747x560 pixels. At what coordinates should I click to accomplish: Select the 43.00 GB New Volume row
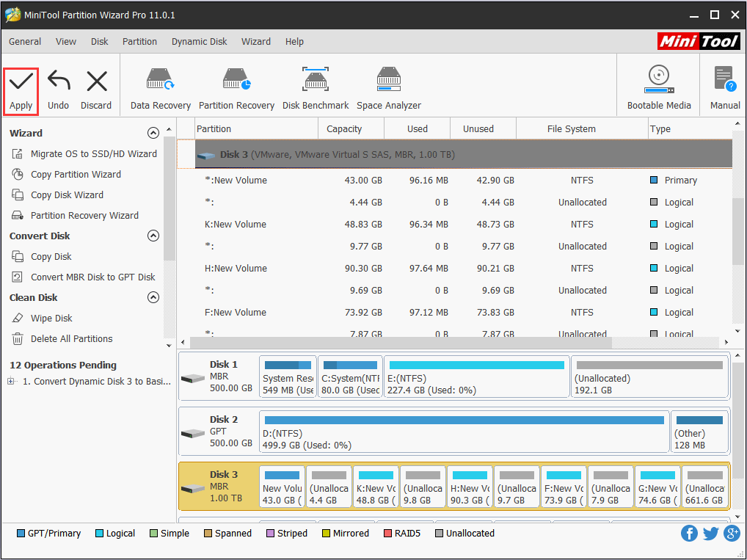[454, 180]
